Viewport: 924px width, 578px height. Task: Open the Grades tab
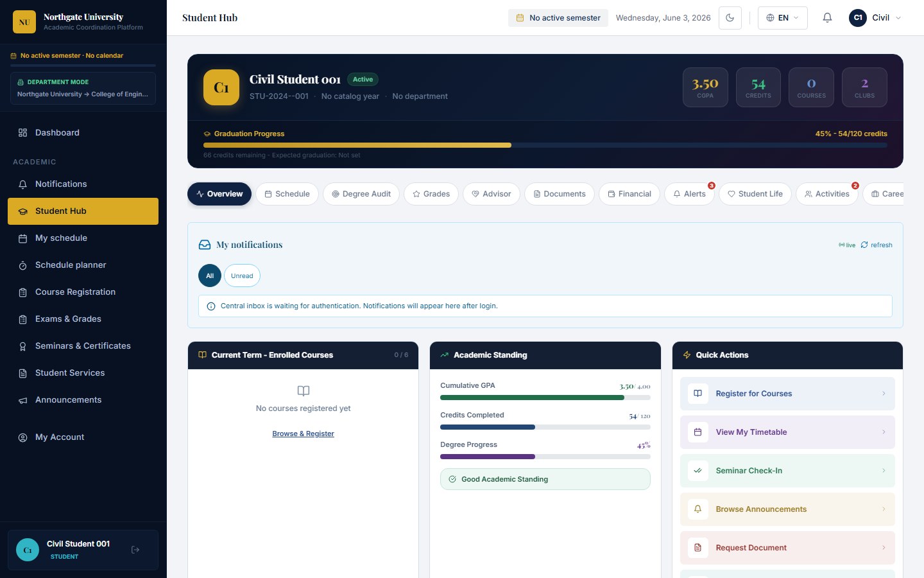431,194
